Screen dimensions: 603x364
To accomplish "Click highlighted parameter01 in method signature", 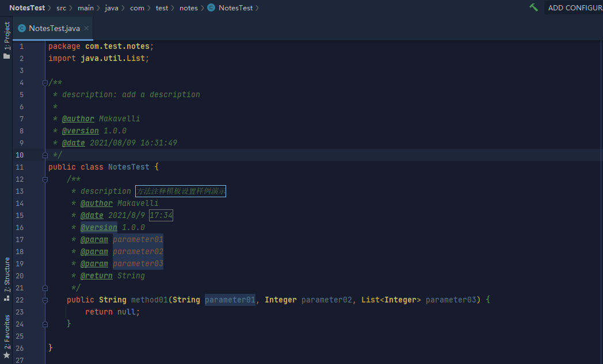I will coord(230,300).
